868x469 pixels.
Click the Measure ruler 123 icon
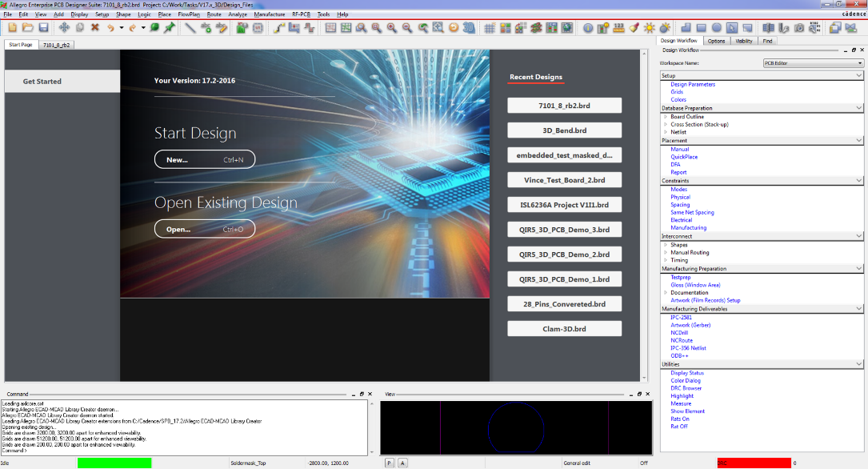coord(619,28)
